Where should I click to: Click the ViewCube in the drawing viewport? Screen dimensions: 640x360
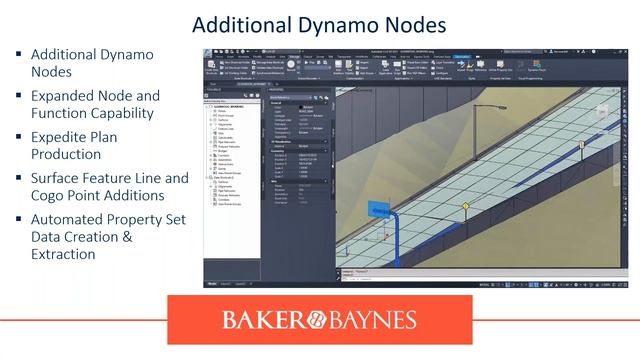(603, 111)
